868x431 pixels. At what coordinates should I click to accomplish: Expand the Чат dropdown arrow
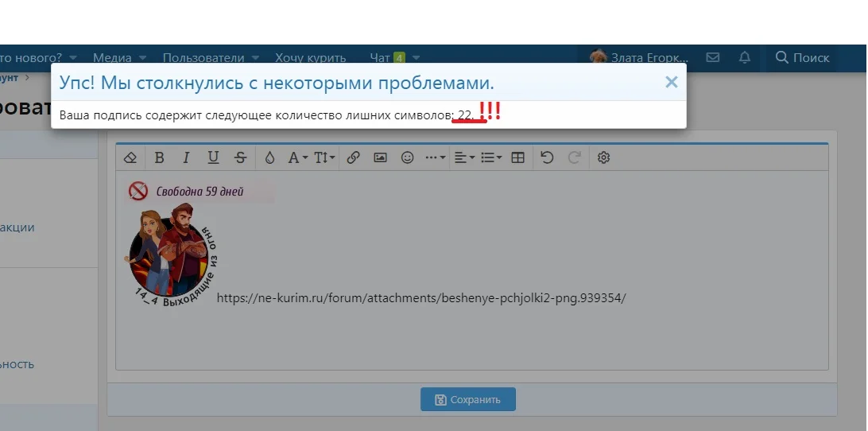click(x=417, y=57)
